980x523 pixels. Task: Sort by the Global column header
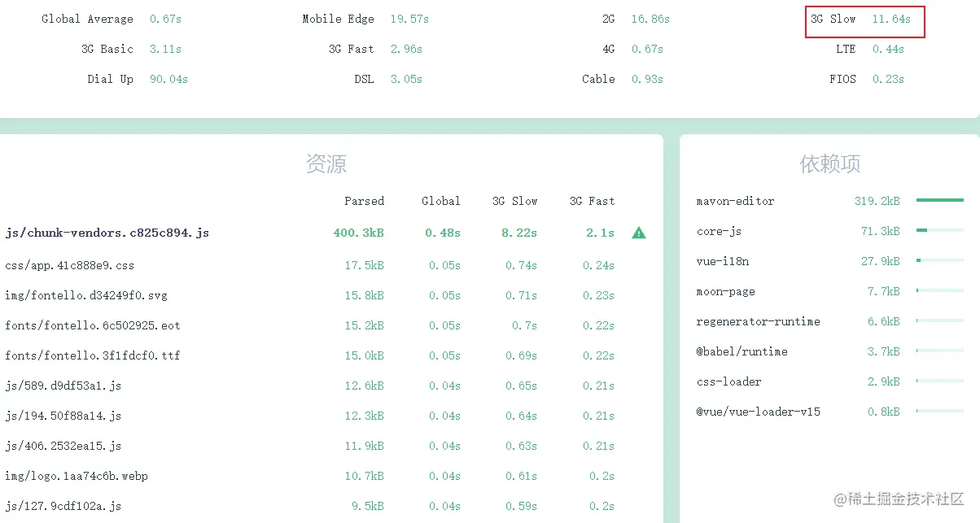tap(440, 201)
